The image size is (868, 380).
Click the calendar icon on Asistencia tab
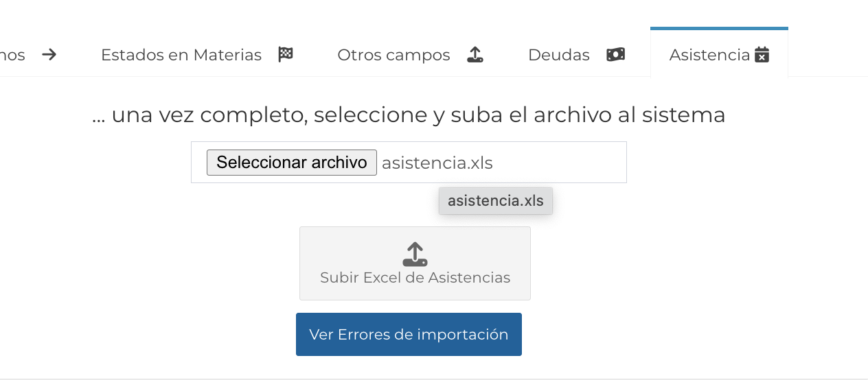(x=762, y=55)
